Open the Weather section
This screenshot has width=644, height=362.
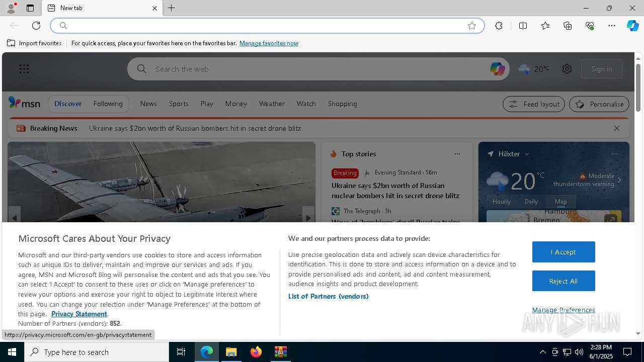click(x=272, y=104)
